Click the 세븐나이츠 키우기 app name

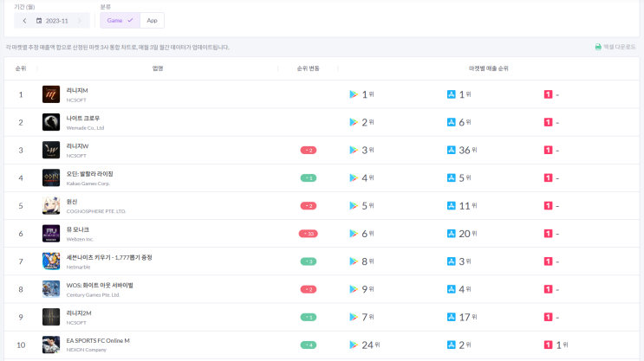[x=109, y=257]
